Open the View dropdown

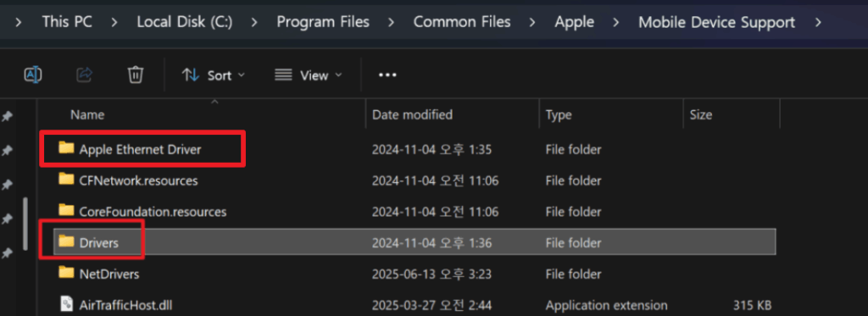point(309,75)
